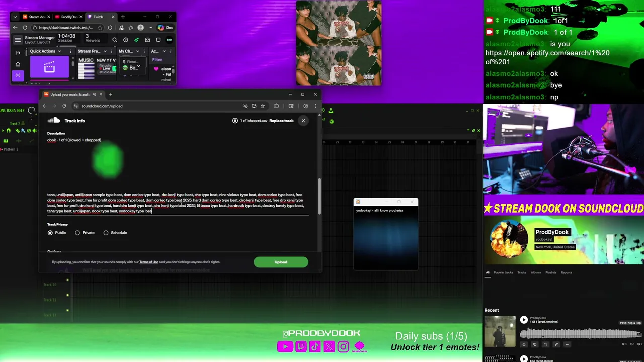Bookmark the Twitch page with star icon
The image size is (644, 362).
point(100,28)
